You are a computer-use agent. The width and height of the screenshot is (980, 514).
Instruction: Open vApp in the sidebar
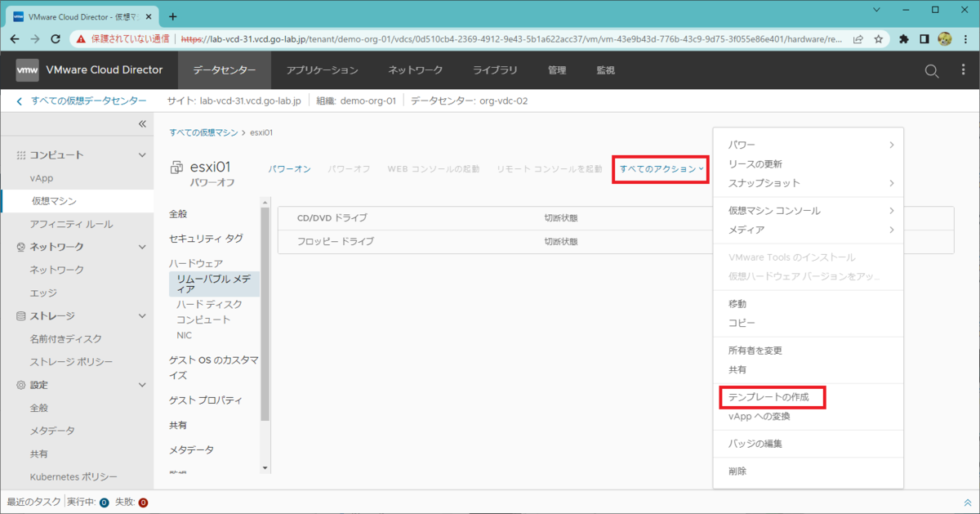[x=42, y=178]
